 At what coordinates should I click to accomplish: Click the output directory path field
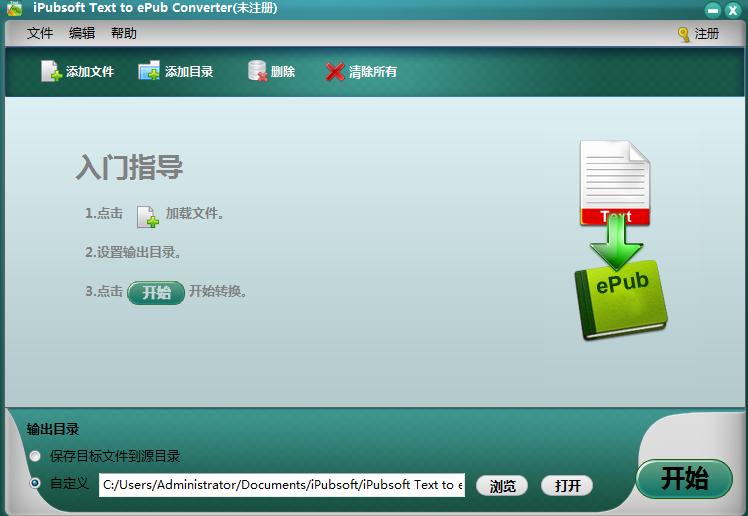282,485
